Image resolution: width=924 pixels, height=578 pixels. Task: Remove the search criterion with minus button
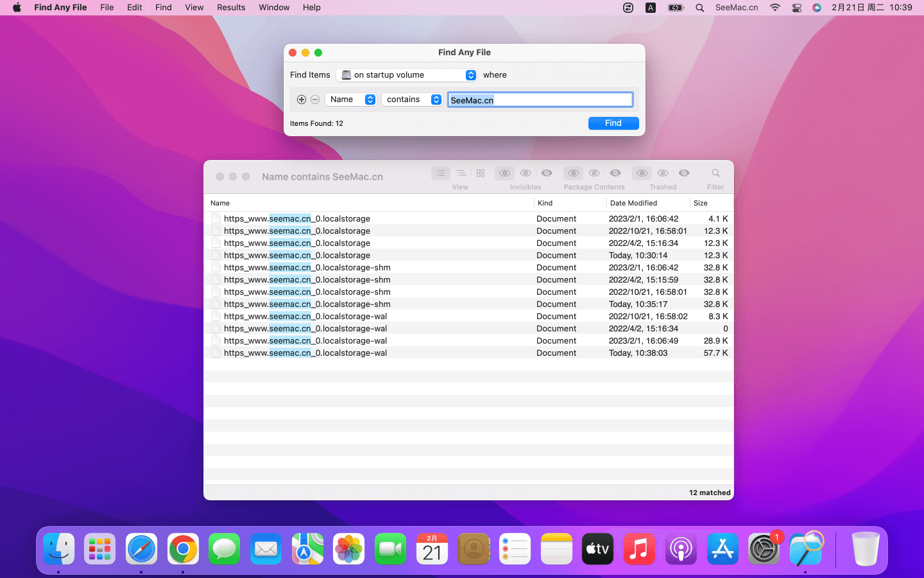315,100
